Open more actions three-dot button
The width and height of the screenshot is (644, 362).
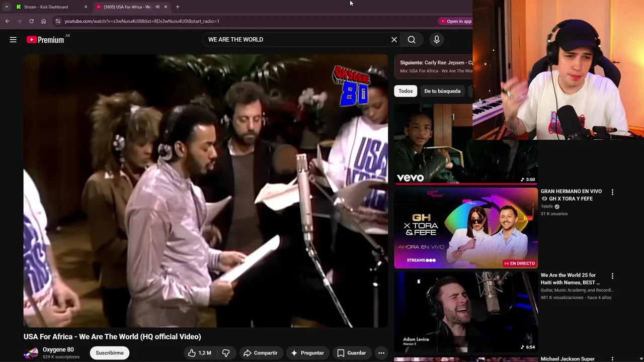pos(381,353)
